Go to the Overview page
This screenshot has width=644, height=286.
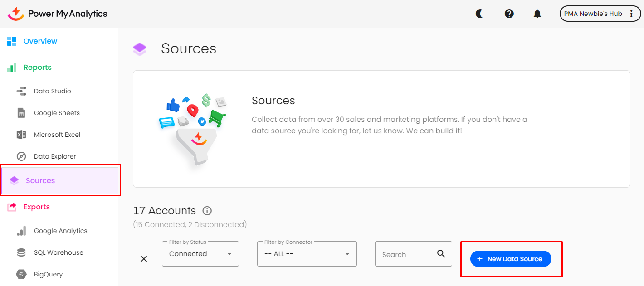(x=40, y=41)
